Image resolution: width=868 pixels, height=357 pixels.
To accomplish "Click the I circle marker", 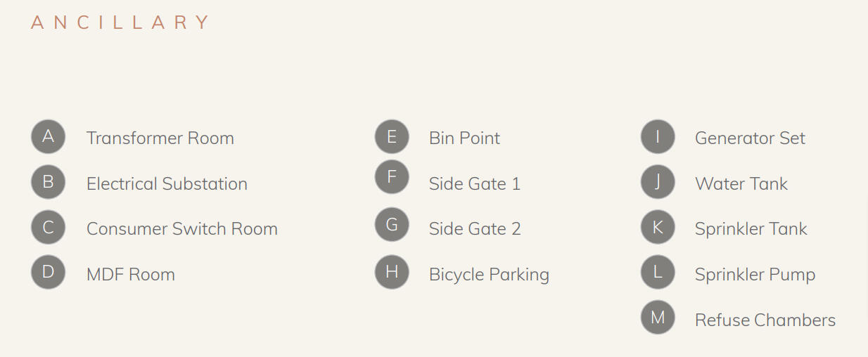I will click(658, 136).
